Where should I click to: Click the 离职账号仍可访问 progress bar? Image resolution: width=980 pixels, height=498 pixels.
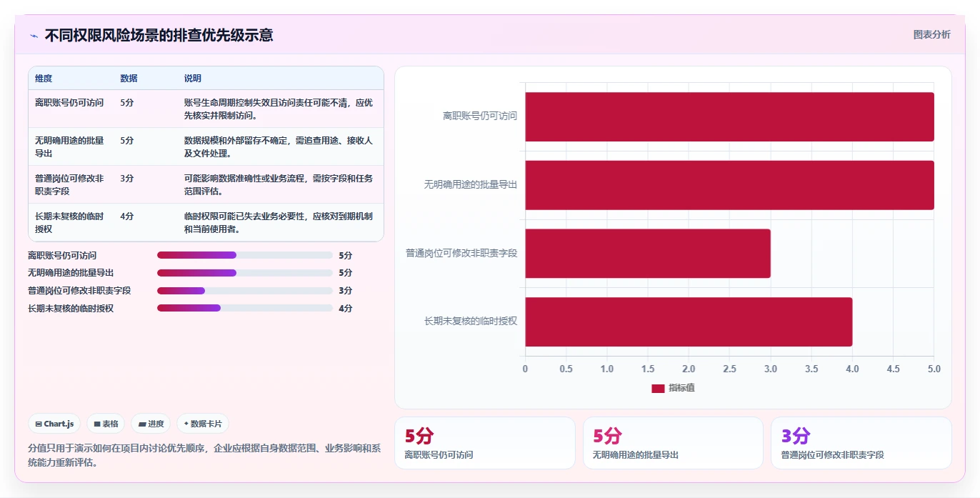[x=245, y=255]
